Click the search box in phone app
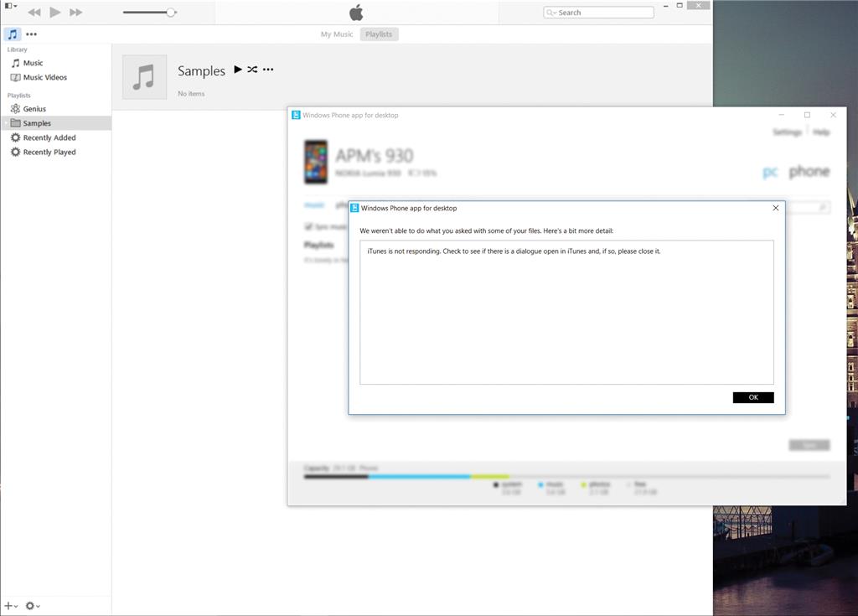 coord(809,208)
